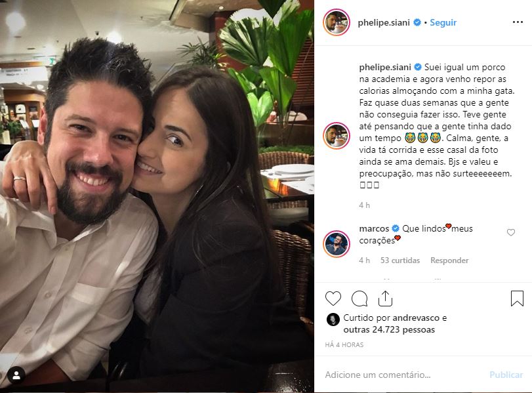This screenshot has height=393, width=532.
Task: Open phelipe.siani username in header
Action: click(x=384, y=23)
